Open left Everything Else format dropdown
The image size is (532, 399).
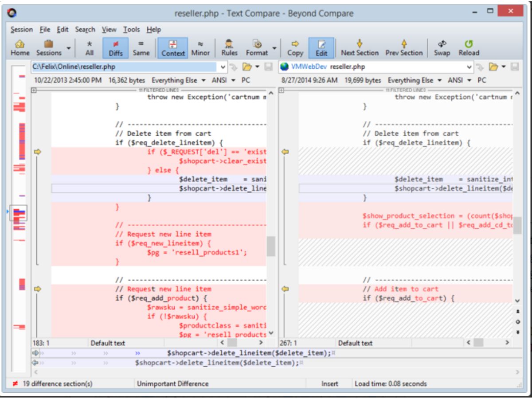(180, 81)
